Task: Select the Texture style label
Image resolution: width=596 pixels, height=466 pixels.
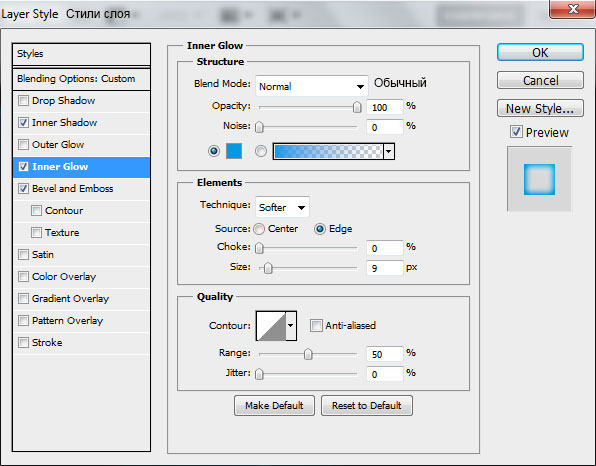Action: [62, 233]
